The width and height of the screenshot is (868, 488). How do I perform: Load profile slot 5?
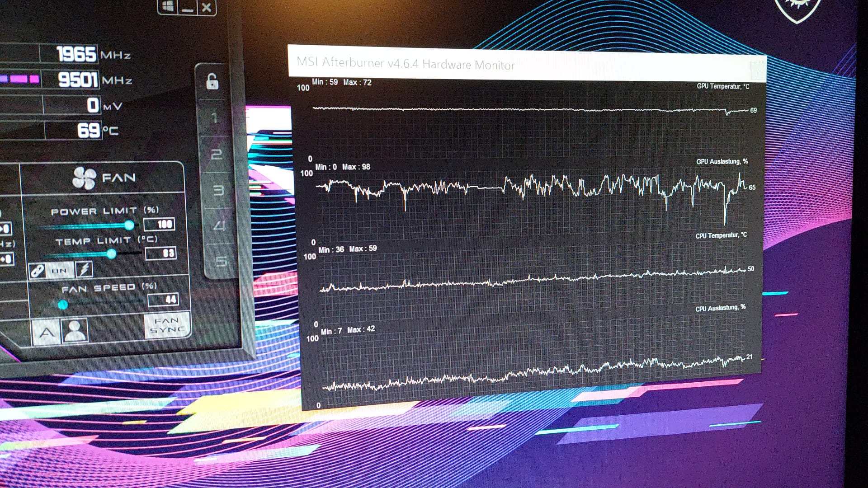pyautogui.click(x=221, y=261)
